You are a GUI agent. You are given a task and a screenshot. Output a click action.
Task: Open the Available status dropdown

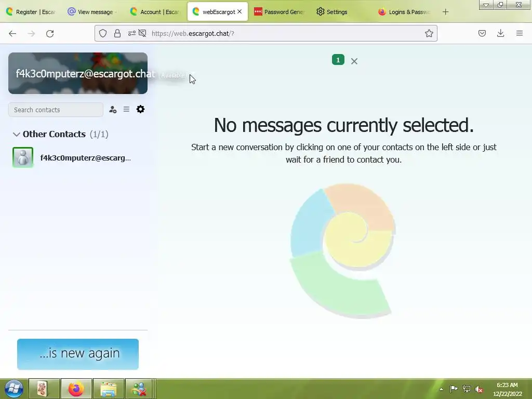pos(177,75)
